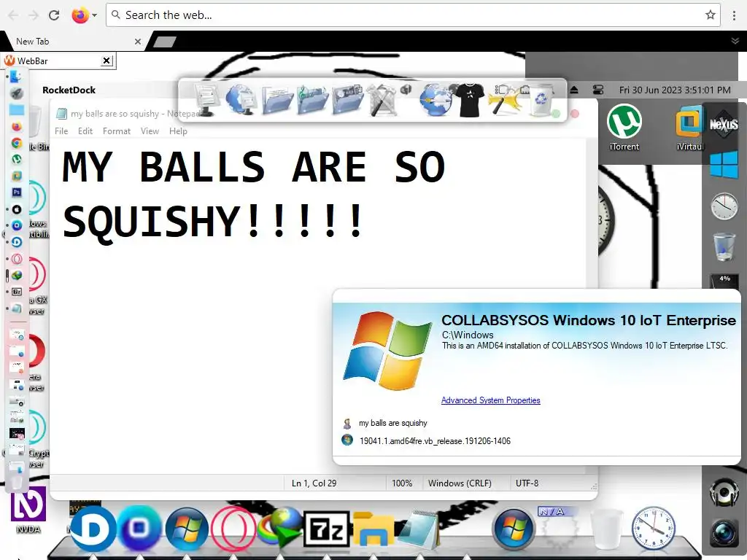Click the Windows (CRLF) status entry

460,483
